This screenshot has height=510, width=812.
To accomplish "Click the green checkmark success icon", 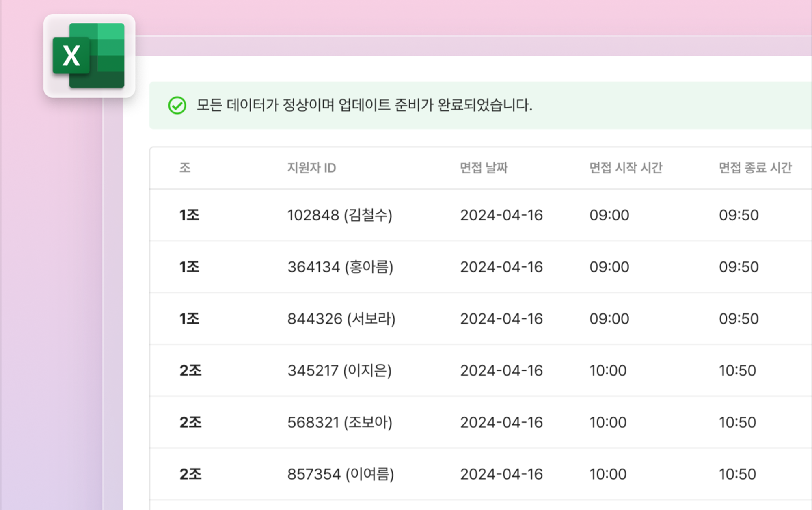I will (177, 106).
